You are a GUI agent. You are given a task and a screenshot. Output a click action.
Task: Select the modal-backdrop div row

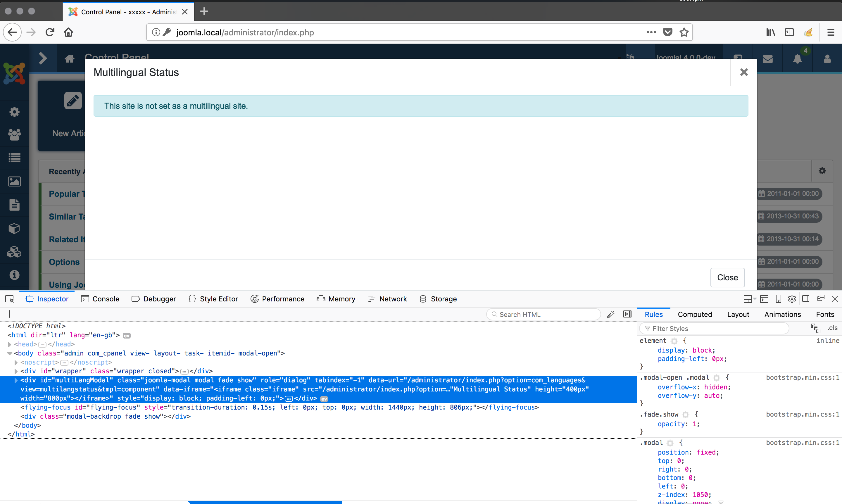tap(318, 416)
